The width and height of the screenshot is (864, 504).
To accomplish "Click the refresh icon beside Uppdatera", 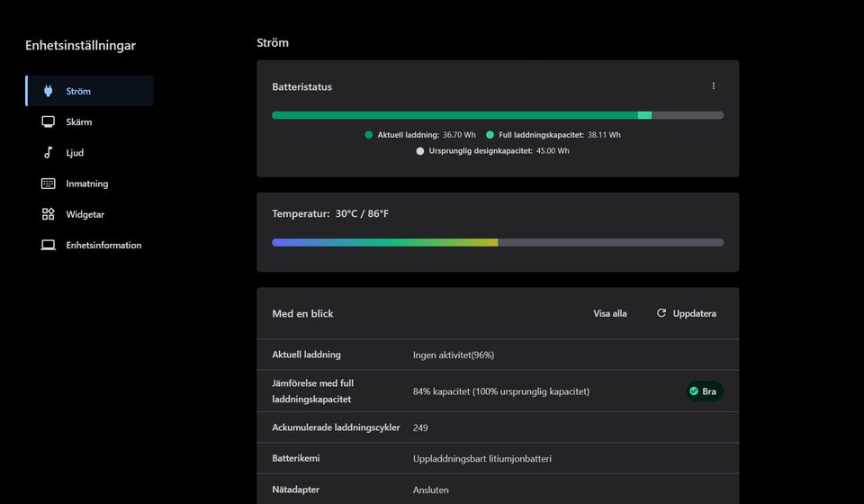I will tap(661, 313).
